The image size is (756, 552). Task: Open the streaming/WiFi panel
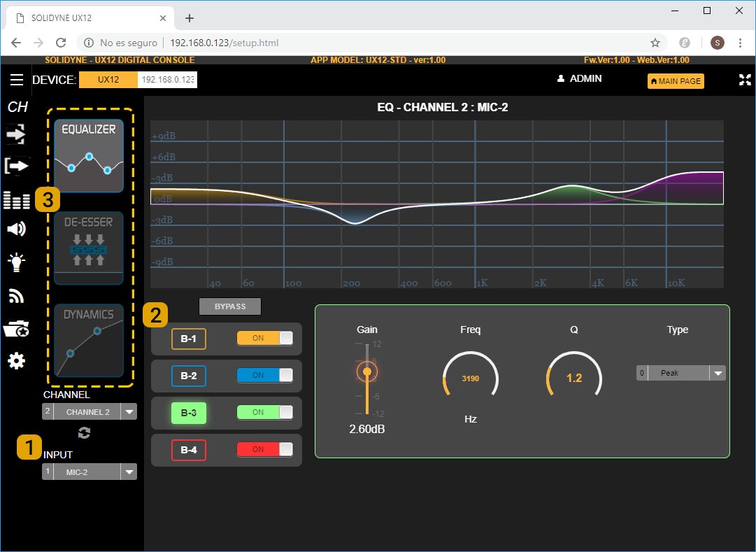[15, 295]
